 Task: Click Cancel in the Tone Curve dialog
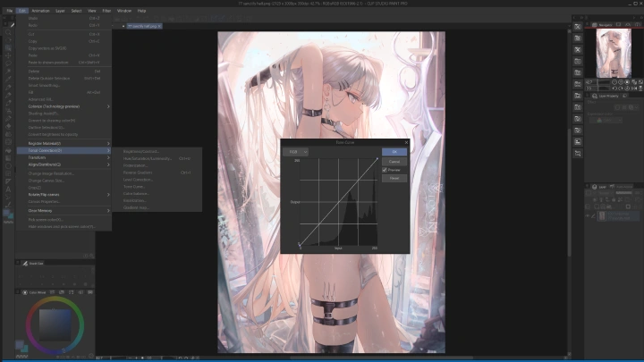click(x=394, y=162)
